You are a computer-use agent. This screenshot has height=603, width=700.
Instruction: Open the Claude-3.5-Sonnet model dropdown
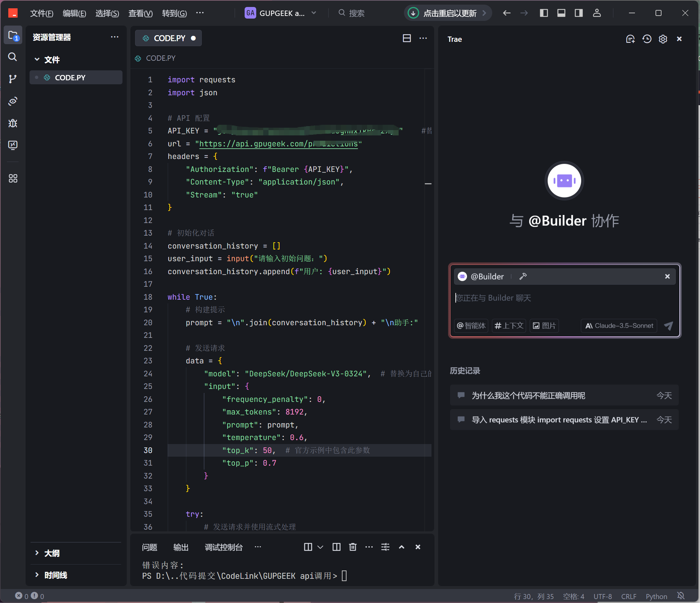[619, 326]
